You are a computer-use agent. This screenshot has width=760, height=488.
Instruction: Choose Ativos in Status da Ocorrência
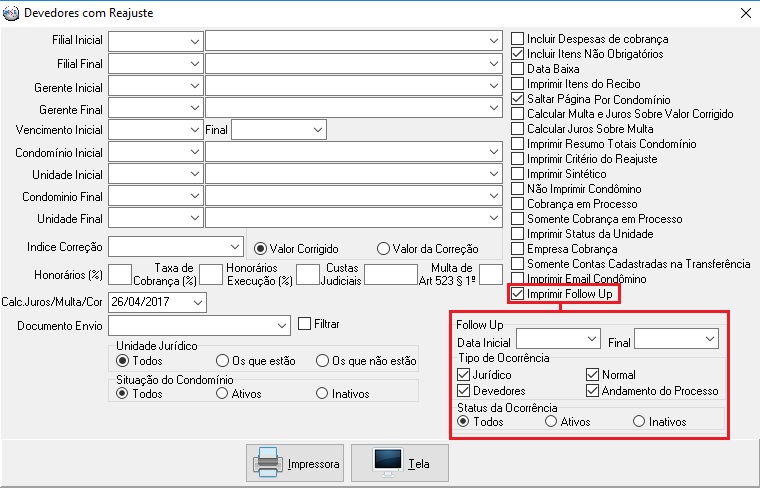coord(551,422)
